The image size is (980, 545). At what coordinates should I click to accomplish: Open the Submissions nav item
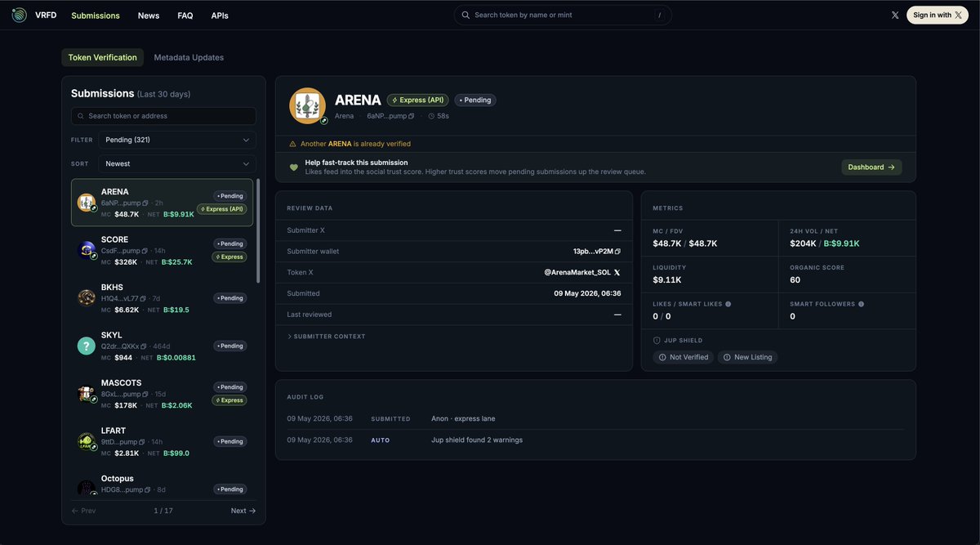click(x=96, y=16)
